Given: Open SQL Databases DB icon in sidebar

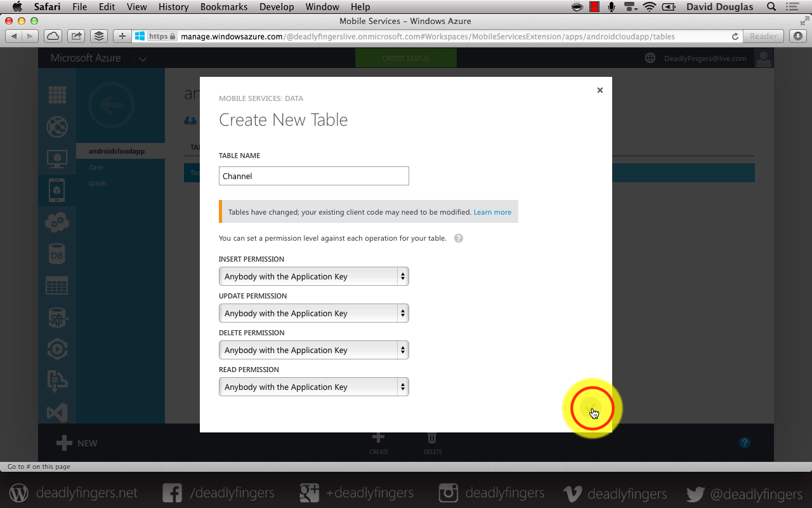Looking at the screenshot, I should [x=57, y=254].
